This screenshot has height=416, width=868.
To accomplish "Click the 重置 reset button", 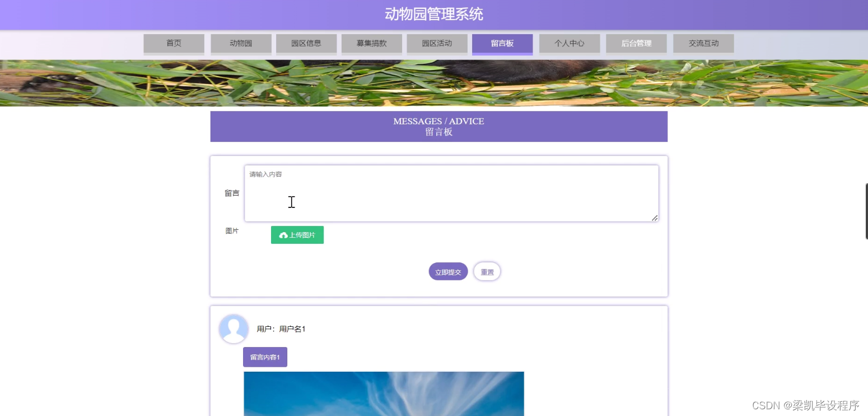I will pyautogui.click(x=487, y=272).
